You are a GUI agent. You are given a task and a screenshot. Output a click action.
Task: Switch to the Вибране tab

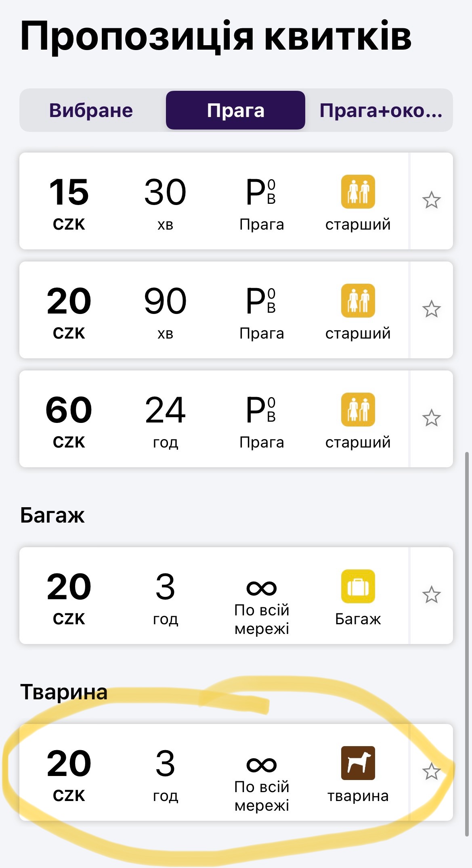(x=91, y=110)
